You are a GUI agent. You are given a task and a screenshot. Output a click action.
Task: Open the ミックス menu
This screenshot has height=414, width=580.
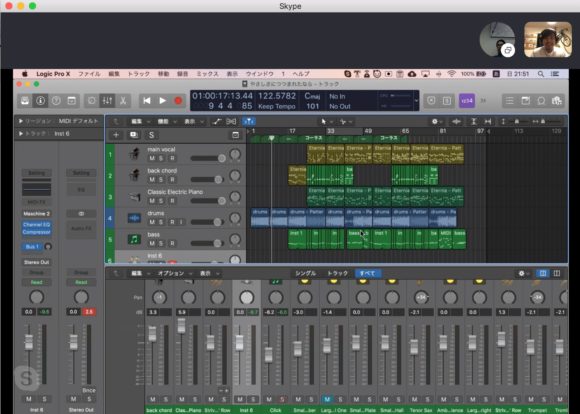[207, 74]
